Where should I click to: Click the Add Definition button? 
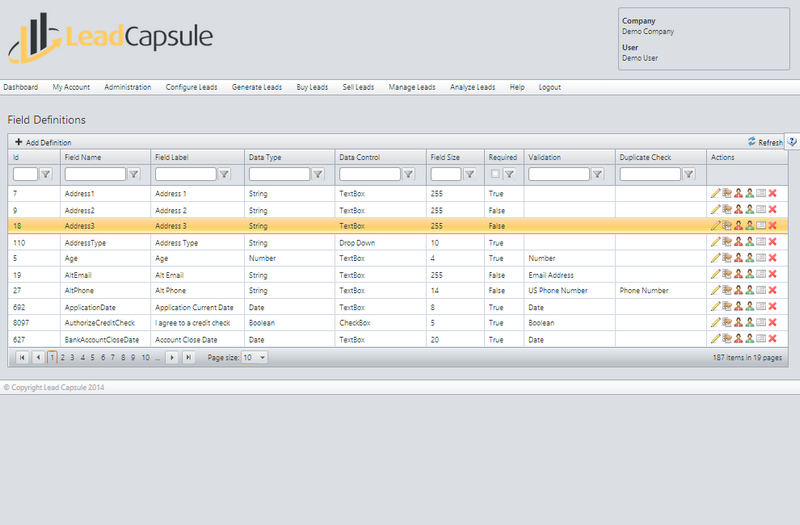pos(43,142)
